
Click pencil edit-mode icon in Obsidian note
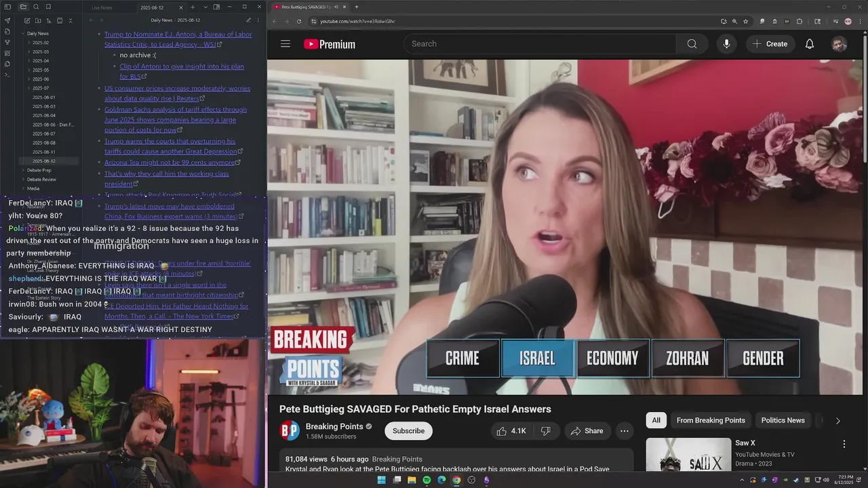(248, 20)
